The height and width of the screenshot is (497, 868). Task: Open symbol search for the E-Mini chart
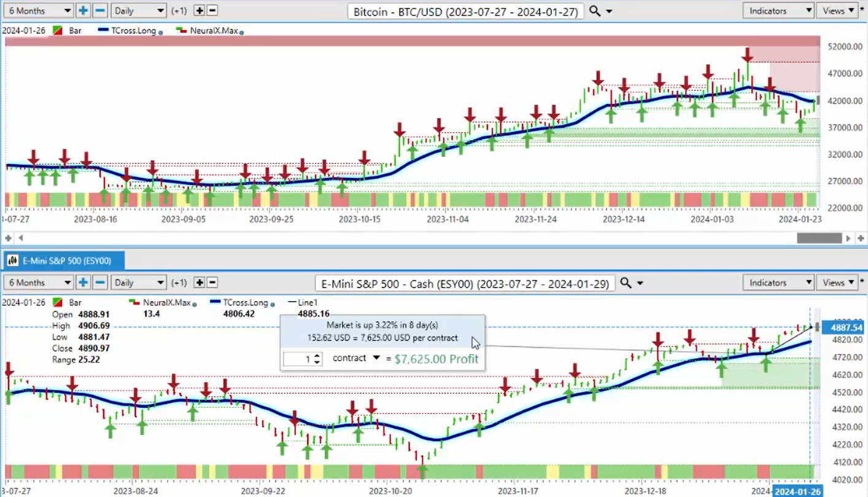[625, 283]
